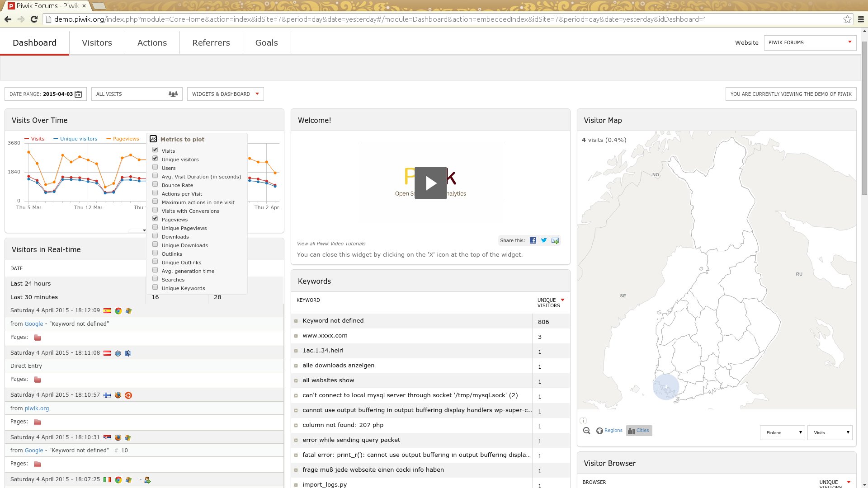Toggle the Unique visitors legend series
The image size is (868, 488).
point(75,139)
